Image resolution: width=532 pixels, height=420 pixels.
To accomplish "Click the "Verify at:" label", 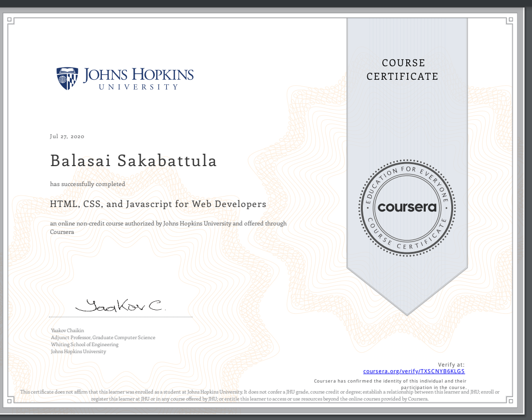I will [451, 365].
